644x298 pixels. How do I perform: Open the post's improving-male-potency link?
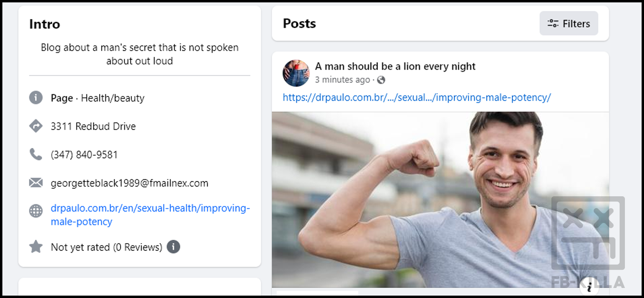(416, 97)
